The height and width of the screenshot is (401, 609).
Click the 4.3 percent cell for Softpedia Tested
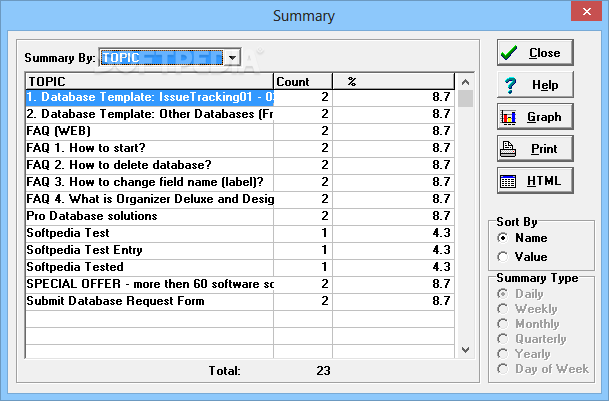click(x=393, y=267)
